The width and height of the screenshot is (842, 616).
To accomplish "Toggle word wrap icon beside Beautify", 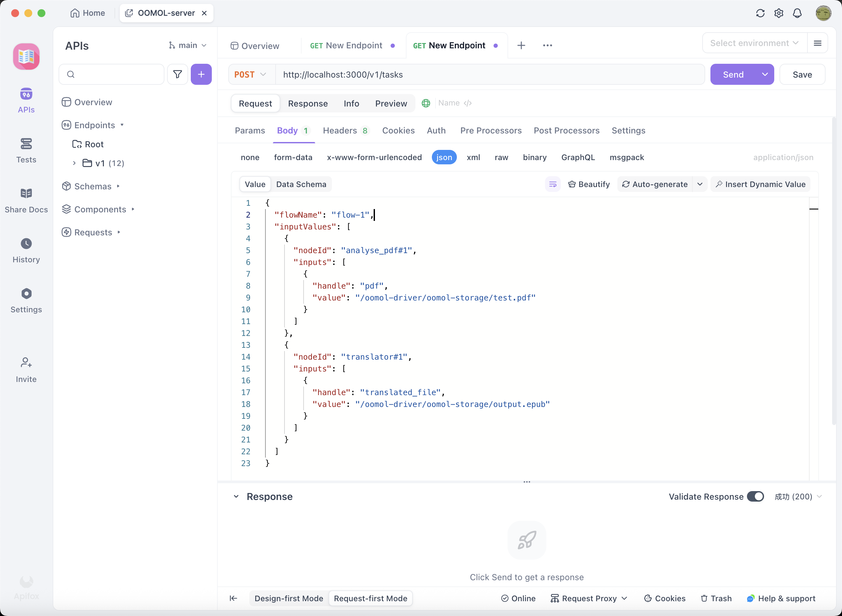I will (553, 184).
